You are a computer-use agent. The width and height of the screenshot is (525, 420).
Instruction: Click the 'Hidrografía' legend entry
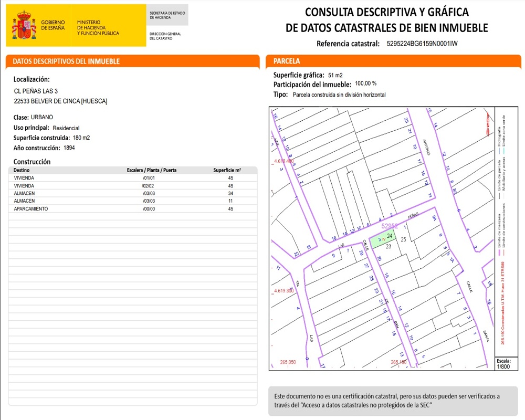tap(499, 140)
